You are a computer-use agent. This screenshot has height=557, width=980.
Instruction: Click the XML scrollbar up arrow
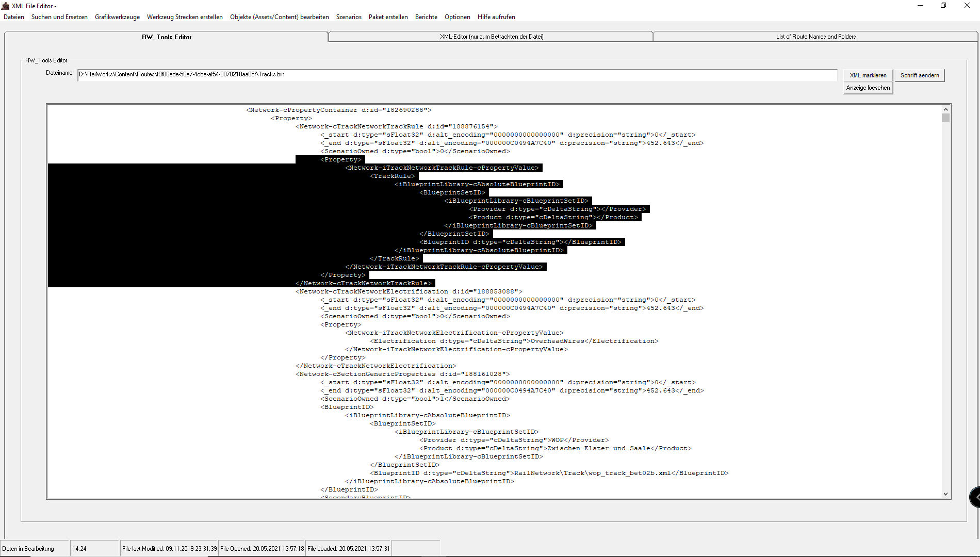click(x=945, y=109)
